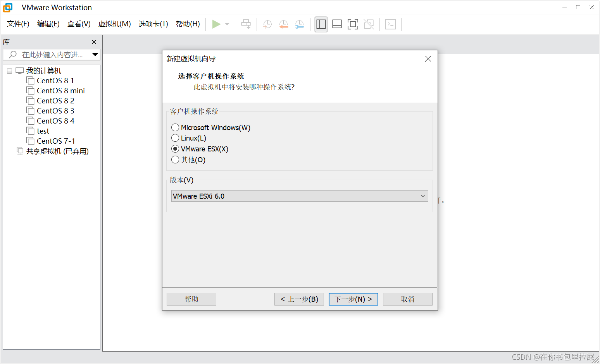Viewport: 600px width, 364px height.
Task: Click the take snapshot clock icon
Action: click(x=267, y=24)
